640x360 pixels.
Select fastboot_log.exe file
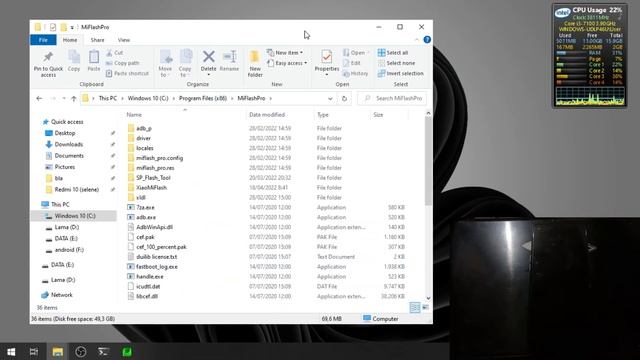[x=157, y=267]
